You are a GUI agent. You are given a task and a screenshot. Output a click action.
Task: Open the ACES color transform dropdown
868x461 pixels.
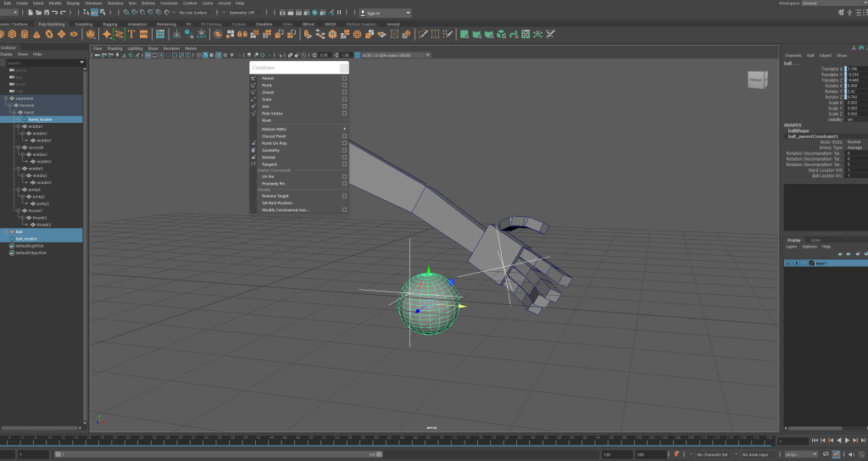click(396, 55)
